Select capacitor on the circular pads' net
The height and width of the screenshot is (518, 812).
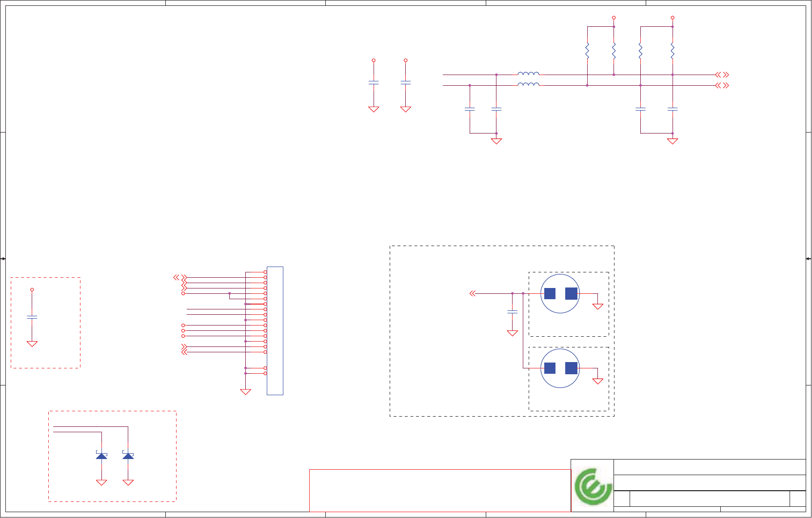coord(512,312)
